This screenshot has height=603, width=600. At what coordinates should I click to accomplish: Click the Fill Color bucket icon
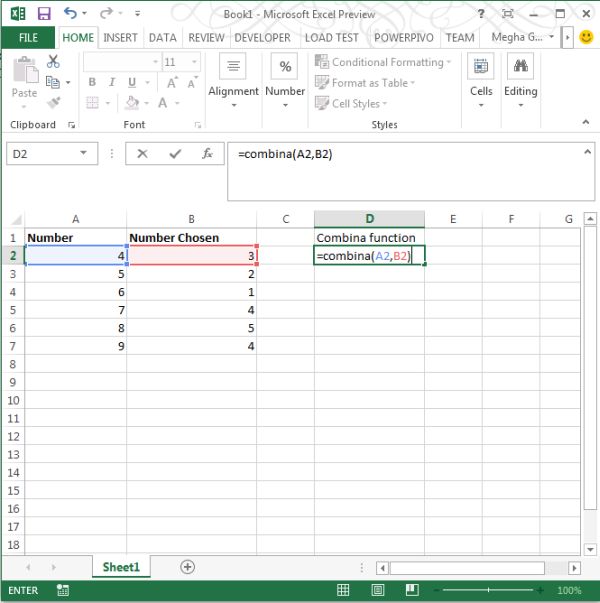pos(132,103)
